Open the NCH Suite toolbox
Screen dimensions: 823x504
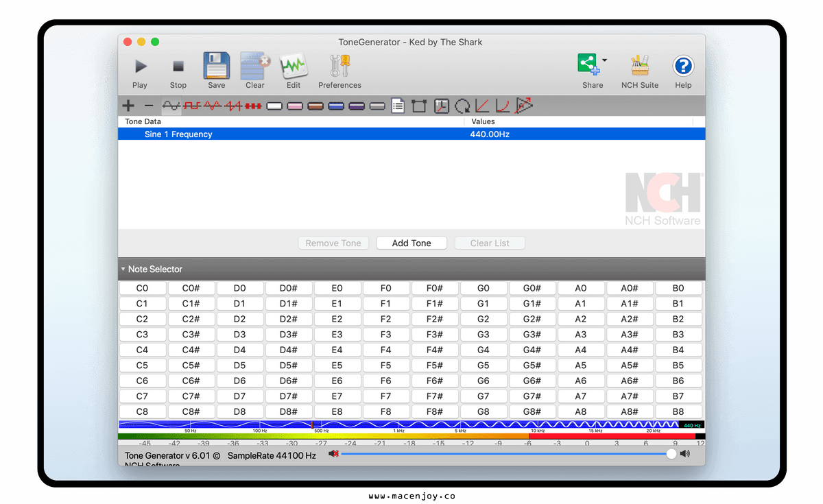click(x=640, y=71)
